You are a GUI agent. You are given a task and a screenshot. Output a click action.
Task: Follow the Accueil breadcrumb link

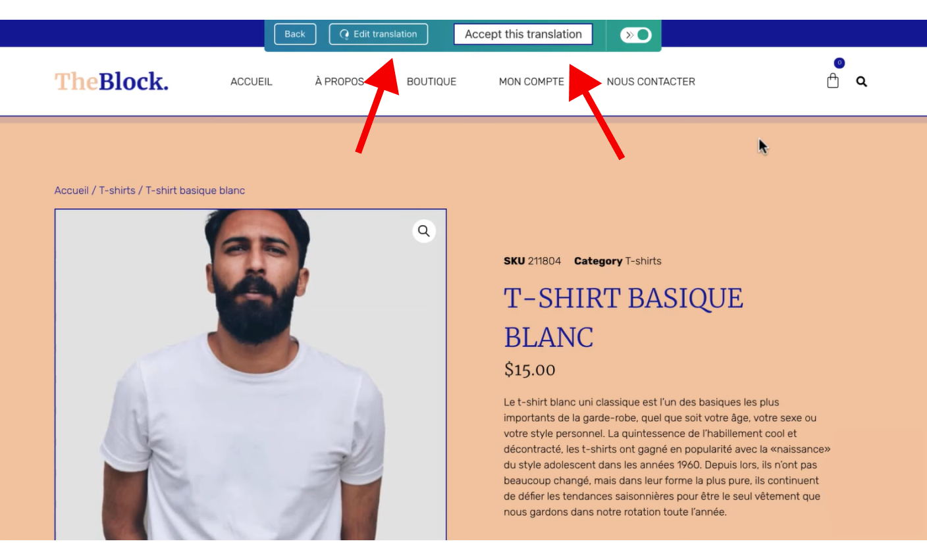tap(71, 190)
